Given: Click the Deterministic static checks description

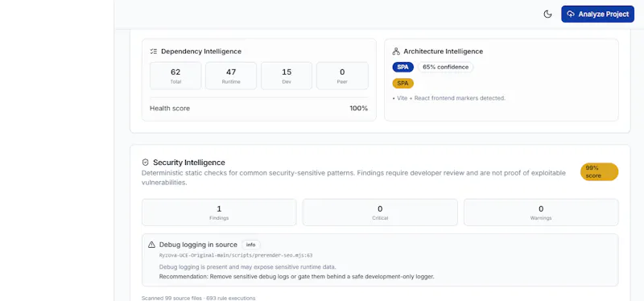Looking at the screenshot, I should (x=353, y=178).
